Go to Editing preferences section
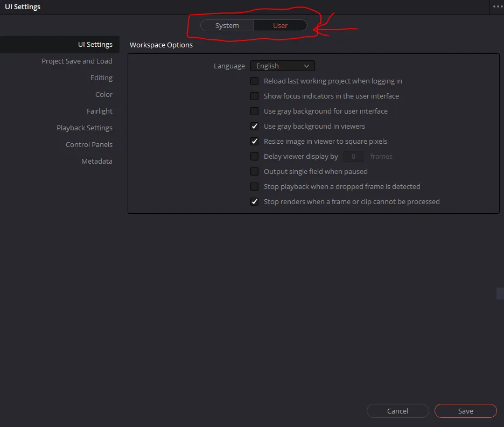 click(x=101, y=78)
